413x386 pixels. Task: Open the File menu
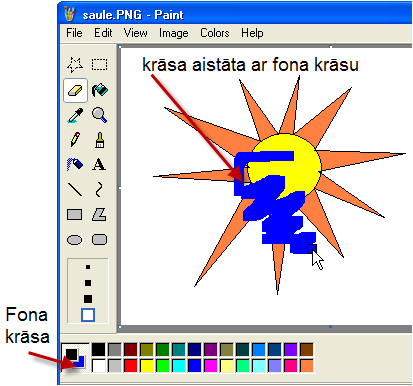point(74,33)
